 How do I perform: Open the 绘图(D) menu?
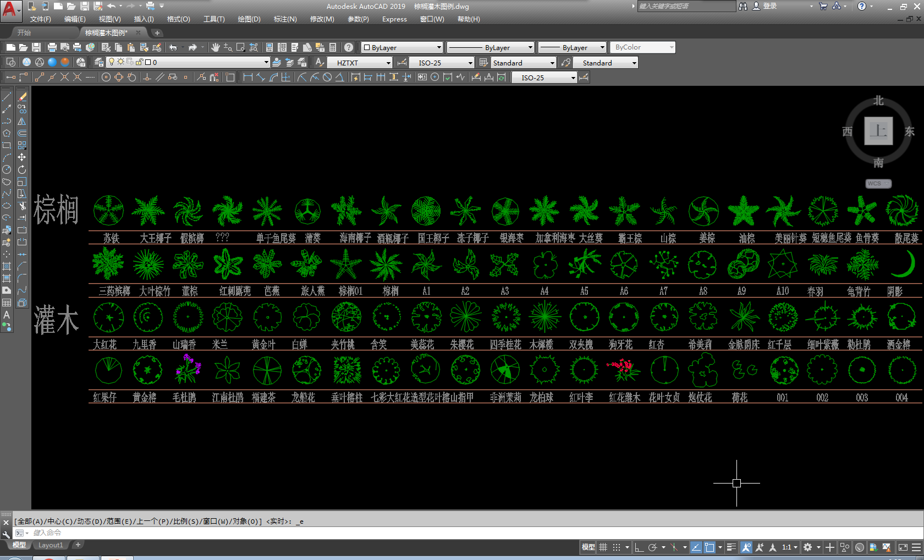pos(249,19)
